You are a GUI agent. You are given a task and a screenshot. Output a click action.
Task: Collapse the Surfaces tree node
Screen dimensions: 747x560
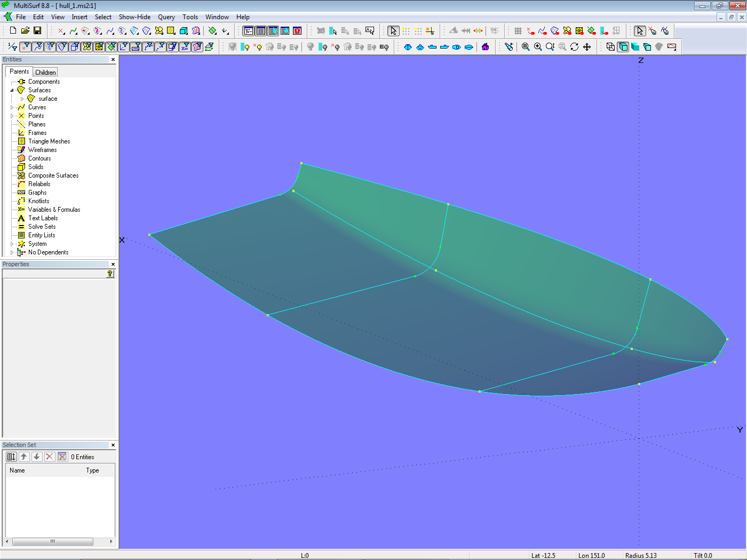[12, 90]
